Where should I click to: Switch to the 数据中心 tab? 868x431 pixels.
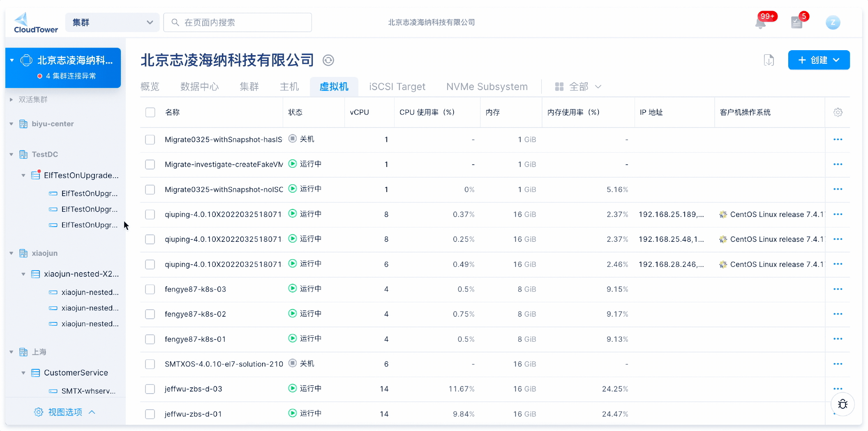pyautogui.click(x=200, y=86)
